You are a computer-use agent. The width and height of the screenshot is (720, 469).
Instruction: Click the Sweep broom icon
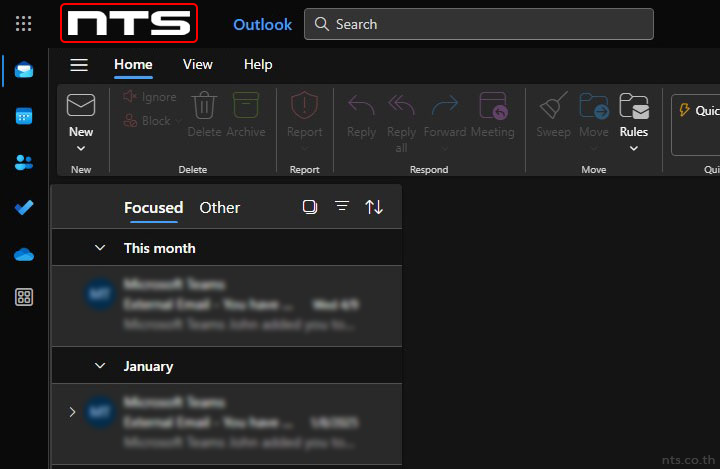pyautogui.click(x=553, y=105)
